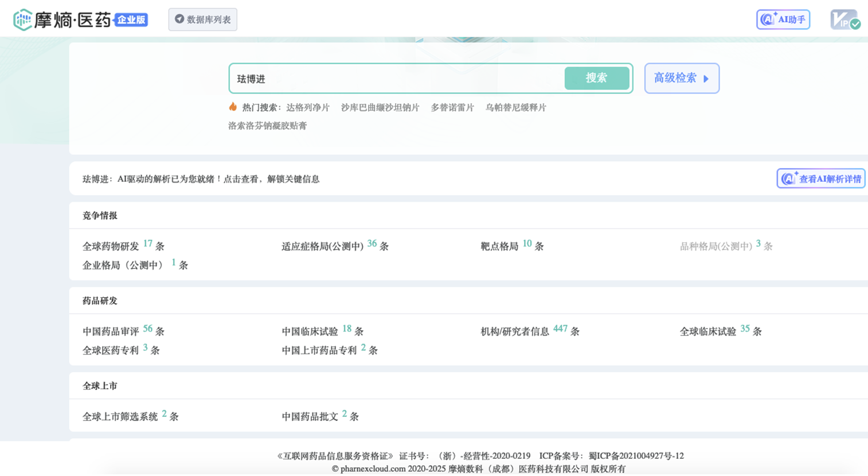Open 中国临床试验 18 条 results

[x=322, y=331]
